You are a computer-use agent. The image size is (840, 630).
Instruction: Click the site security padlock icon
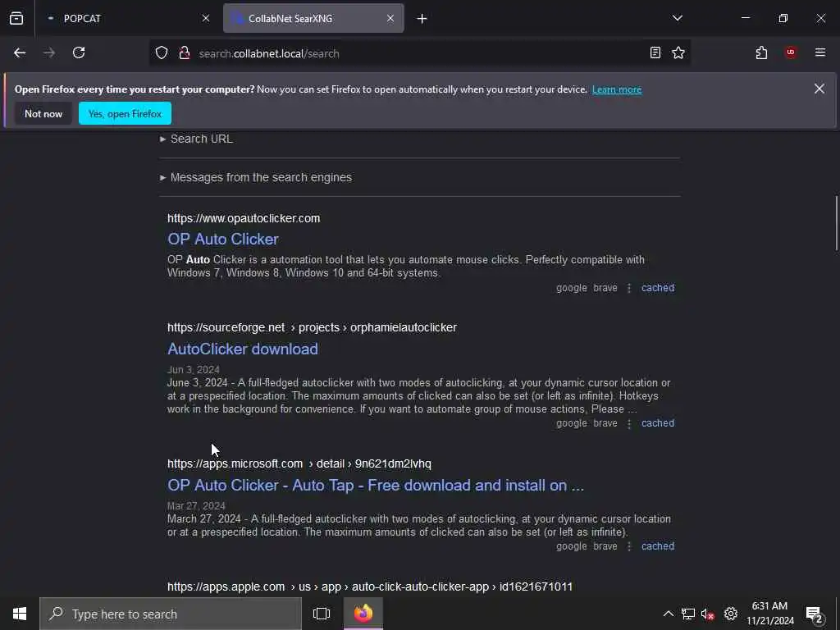(x=185, y=52)
